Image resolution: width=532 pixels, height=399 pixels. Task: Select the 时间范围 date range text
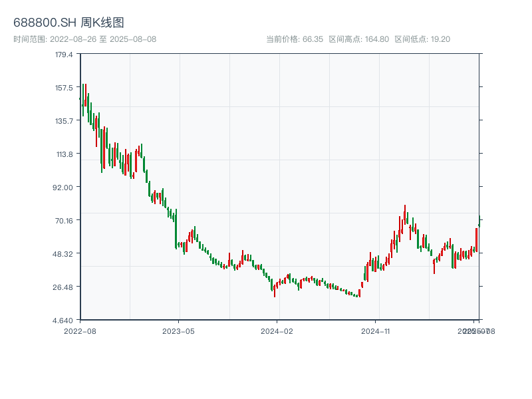coord(84,39)
